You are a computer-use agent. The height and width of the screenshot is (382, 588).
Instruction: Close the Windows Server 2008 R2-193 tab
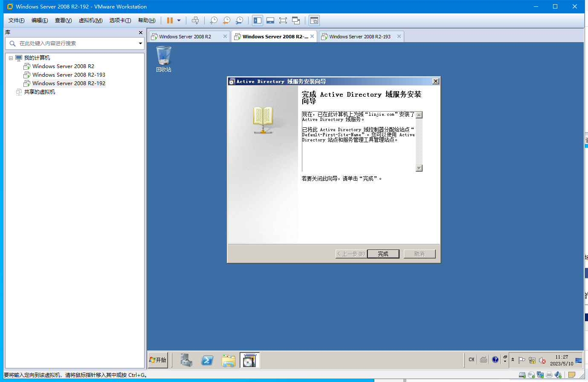399,37
